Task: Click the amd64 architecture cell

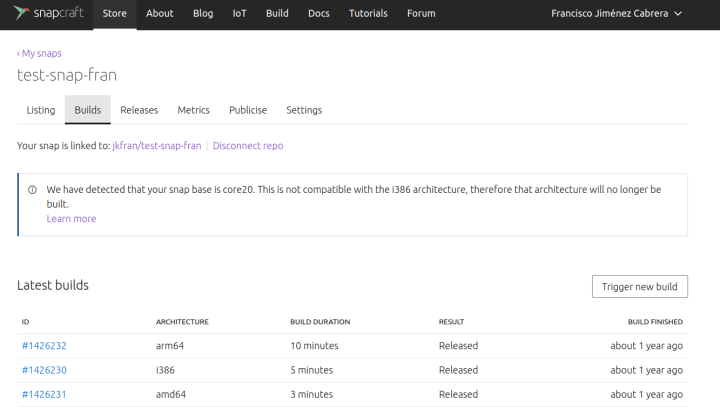Action: (x=171, y=395)
